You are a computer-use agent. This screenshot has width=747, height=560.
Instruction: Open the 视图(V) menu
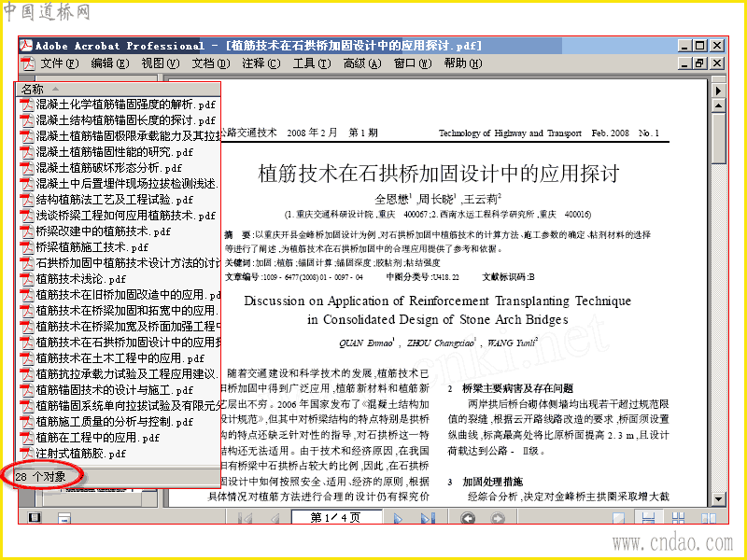pos(161,63)
